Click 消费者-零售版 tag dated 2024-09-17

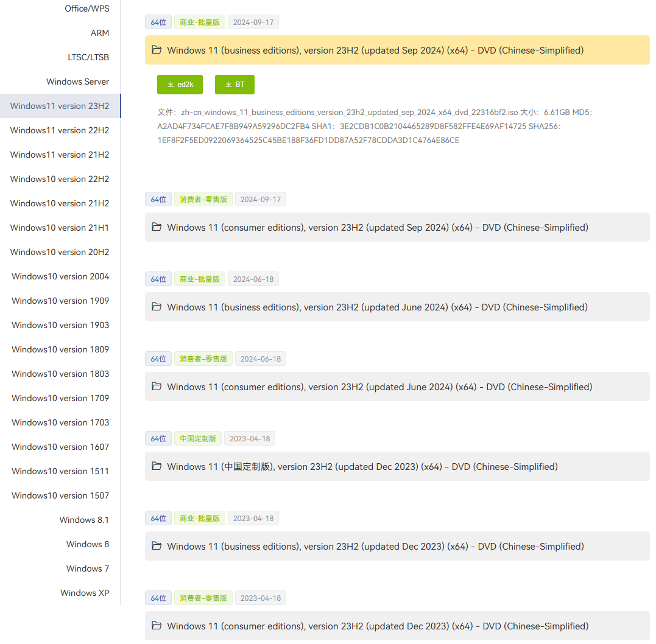tap(203, 200)
